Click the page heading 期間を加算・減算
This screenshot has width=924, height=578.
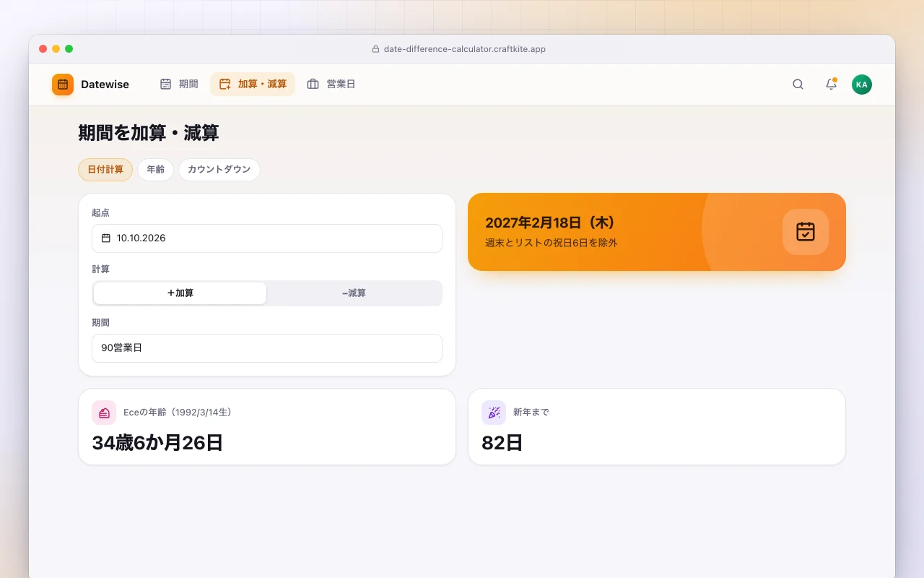pos(149,133)
